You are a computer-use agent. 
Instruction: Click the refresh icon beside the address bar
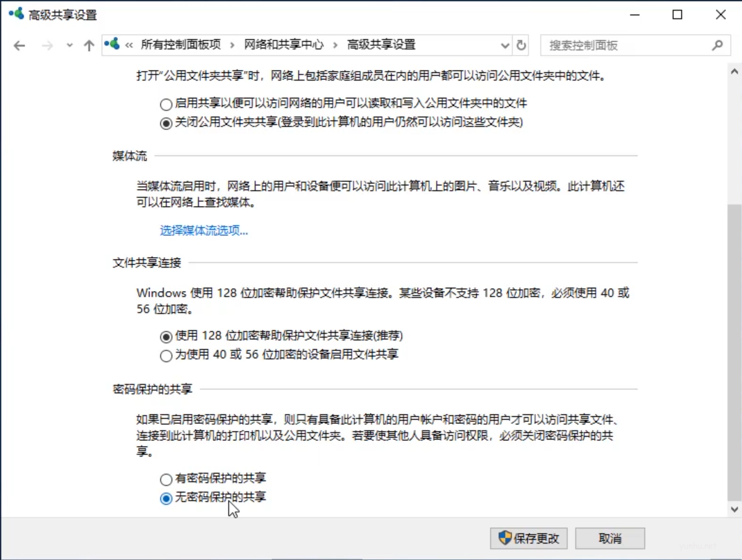(x=521, y=45)
